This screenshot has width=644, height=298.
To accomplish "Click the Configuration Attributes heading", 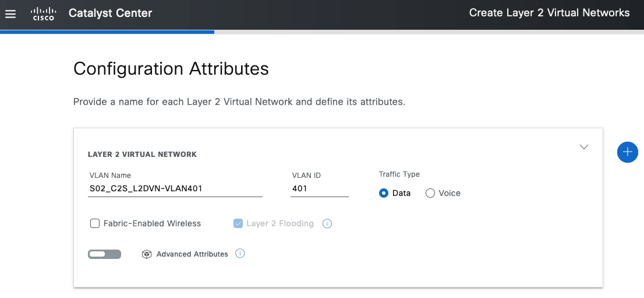I will pos(171,68).
